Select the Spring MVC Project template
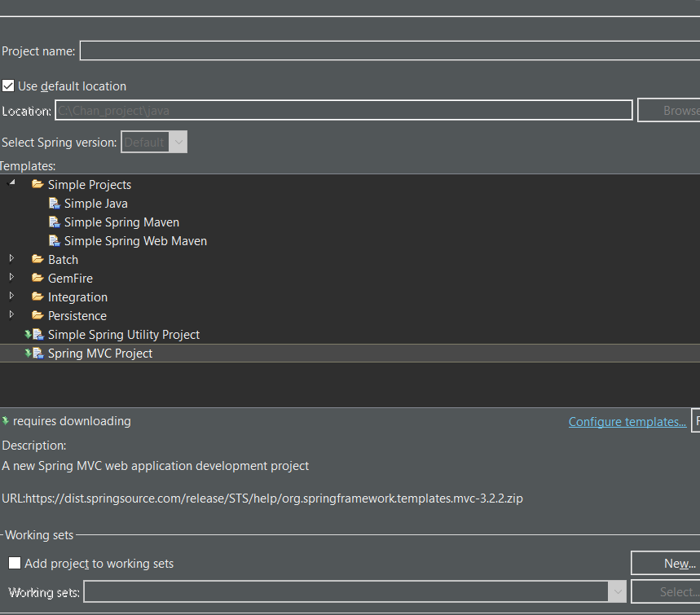Viewport: 700px width, 615px height. coord(100,354)
